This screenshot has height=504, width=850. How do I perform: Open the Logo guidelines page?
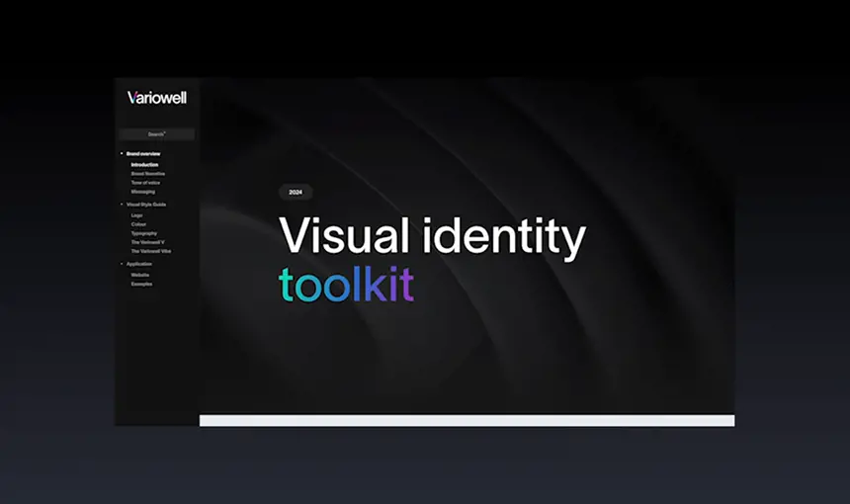[x=136, y=214]
